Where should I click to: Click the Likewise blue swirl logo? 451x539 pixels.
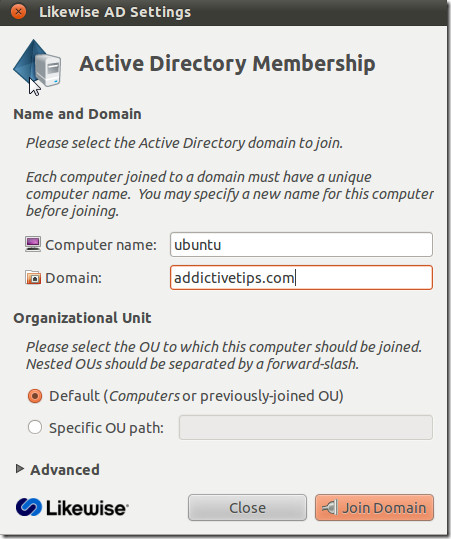(29, 507)
